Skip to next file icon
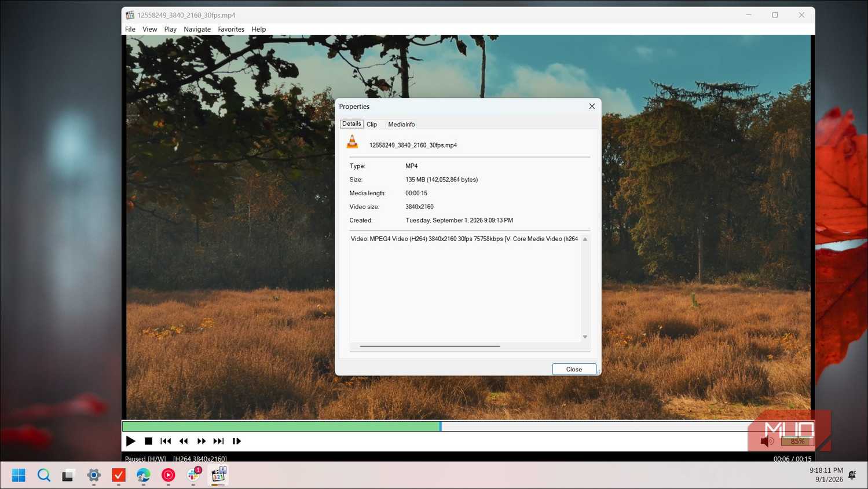 tap(218, 441)
